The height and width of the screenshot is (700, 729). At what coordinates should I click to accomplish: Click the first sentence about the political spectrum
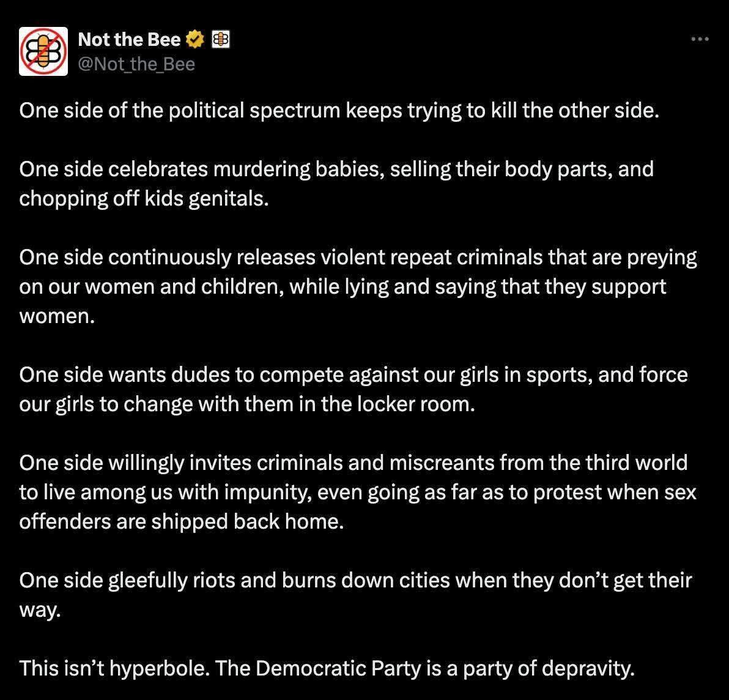[x=339, y=110]
